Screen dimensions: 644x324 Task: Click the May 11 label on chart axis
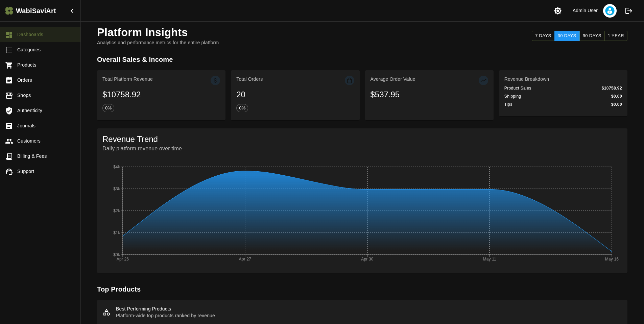[x=490, y=259]
